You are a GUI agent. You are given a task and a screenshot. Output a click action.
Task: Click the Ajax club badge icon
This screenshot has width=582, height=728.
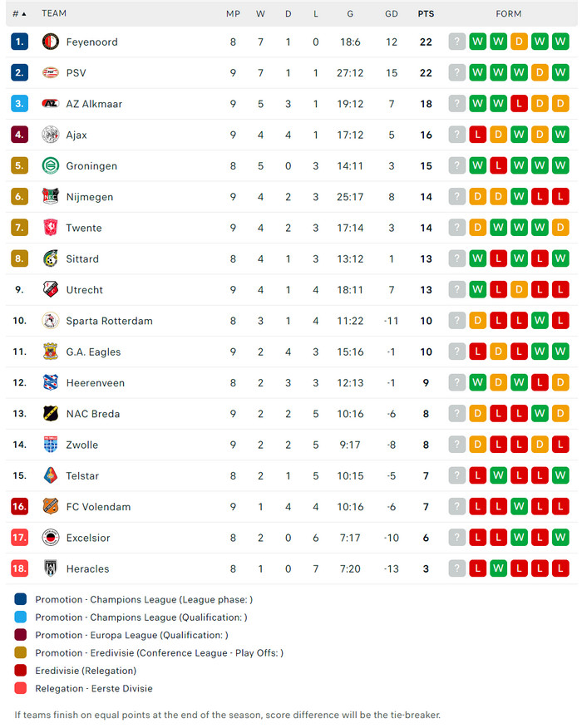(51, 135)
